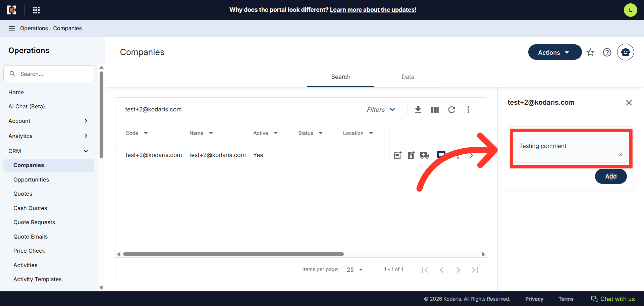Open Activities under CRM
Image resolution: width=644 pixels, height=306 pixels.
pyautogui.click(x=25, y=265)
